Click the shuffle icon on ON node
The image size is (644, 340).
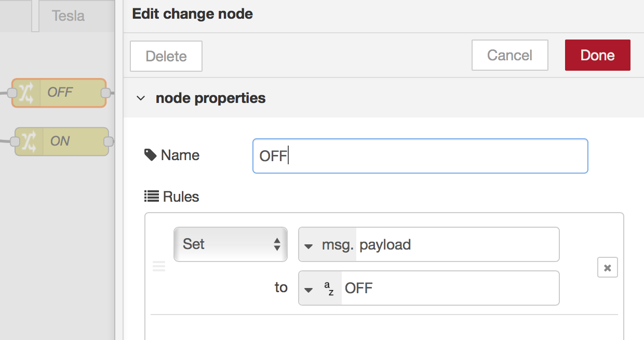point(29,141)
